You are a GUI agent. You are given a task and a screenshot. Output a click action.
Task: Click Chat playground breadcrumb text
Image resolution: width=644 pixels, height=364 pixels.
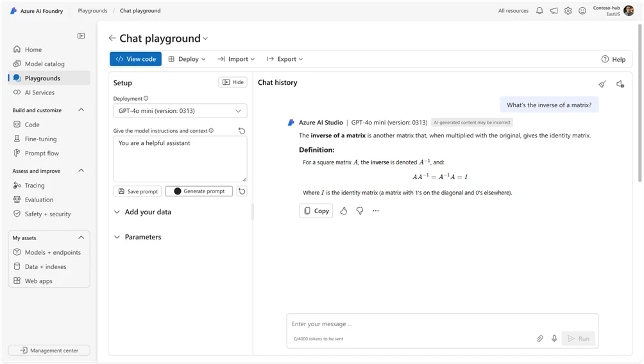(140, 11)
